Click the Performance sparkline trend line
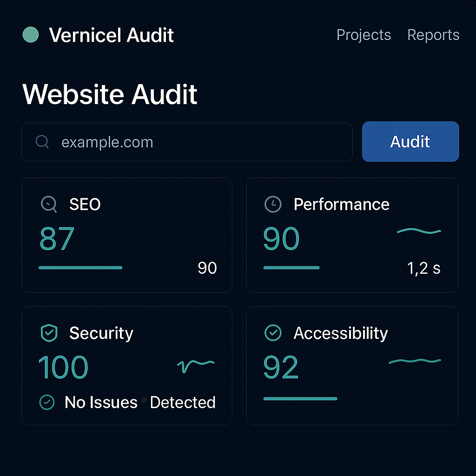 click(x=419, y=231)
